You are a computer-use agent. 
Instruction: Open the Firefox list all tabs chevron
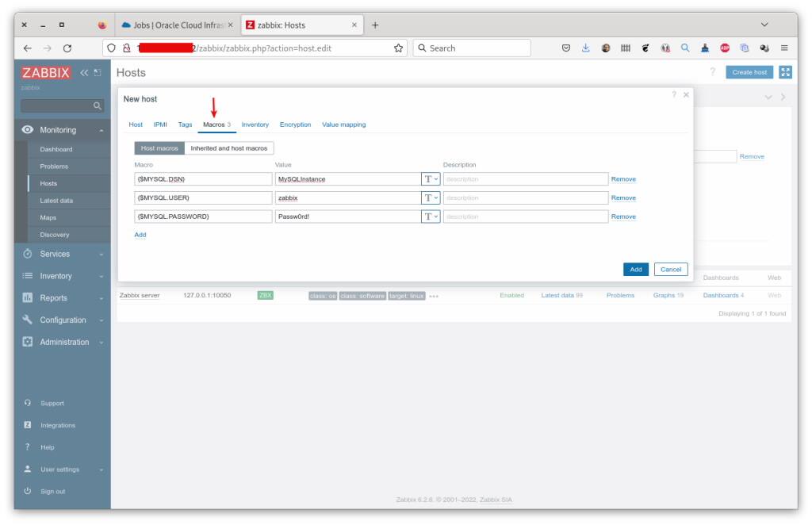click(x=764, y=25)
